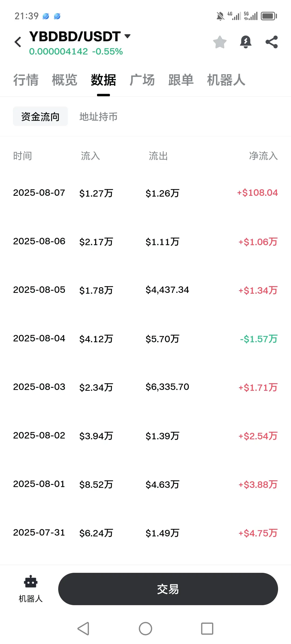
Task: Tap Android back navigation triangle
Action: pos(83,629)
